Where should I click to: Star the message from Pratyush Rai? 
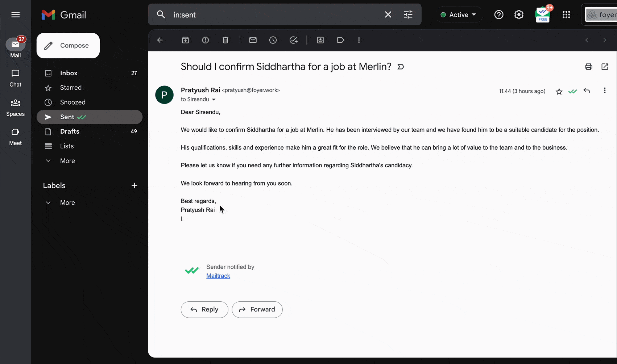[559, 92]
